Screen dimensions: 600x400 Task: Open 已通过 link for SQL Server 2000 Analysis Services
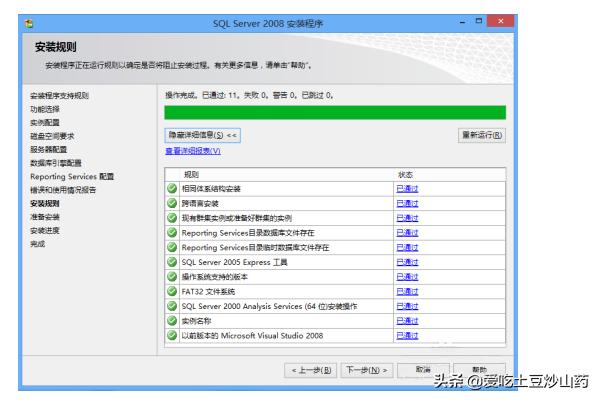coord(407,306)
